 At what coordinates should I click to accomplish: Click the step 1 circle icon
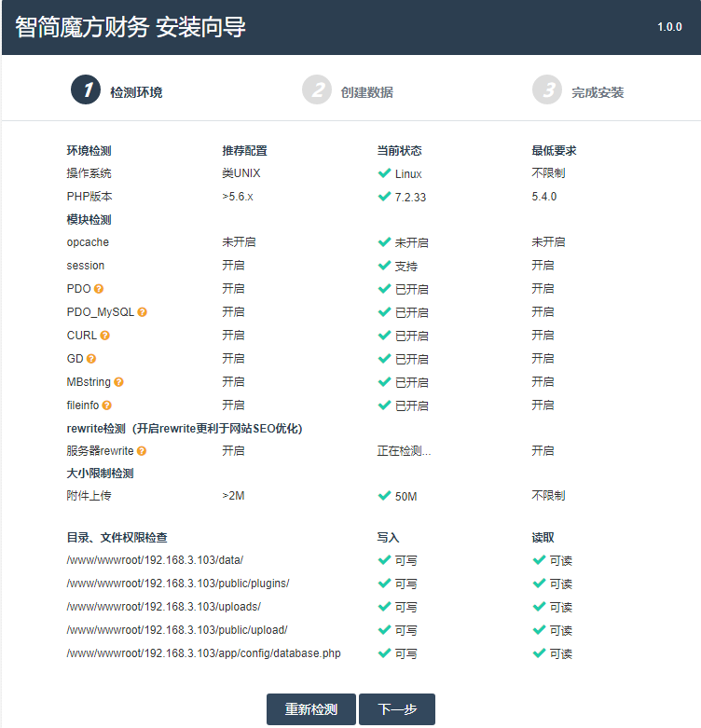[x=86, y=89]
